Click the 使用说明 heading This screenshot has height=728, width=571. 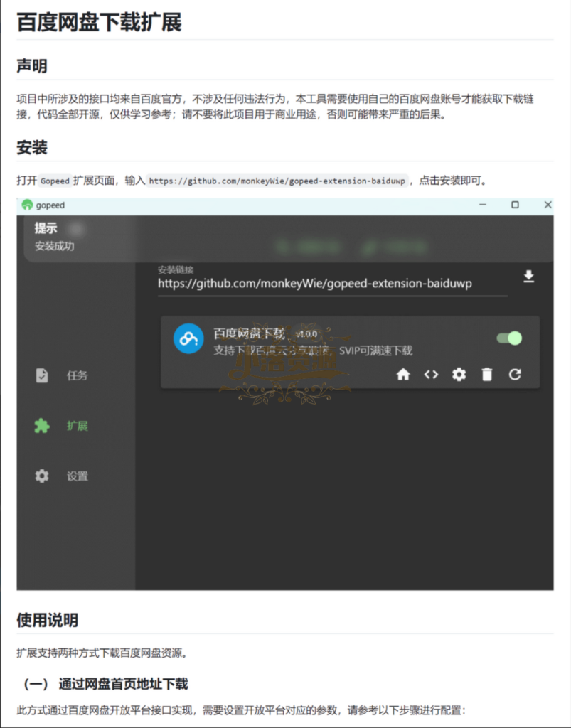coord(48,620)
